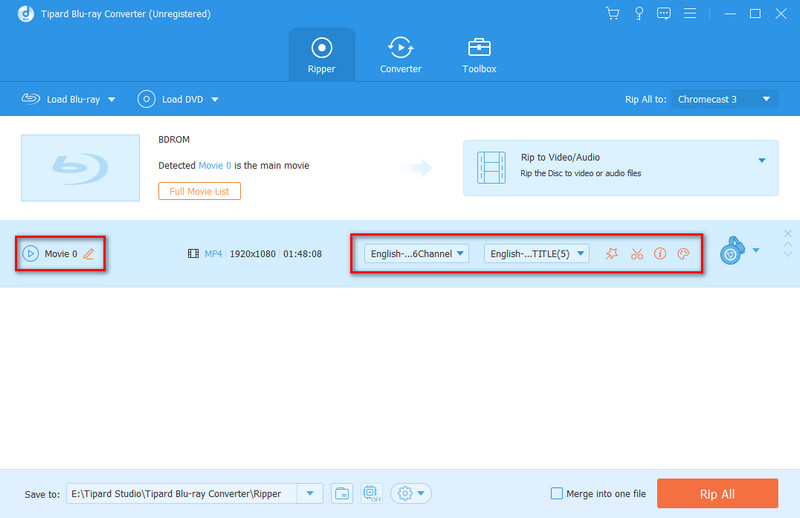Show media info via the info icon
Screen dimensions: 800x518
660,254
